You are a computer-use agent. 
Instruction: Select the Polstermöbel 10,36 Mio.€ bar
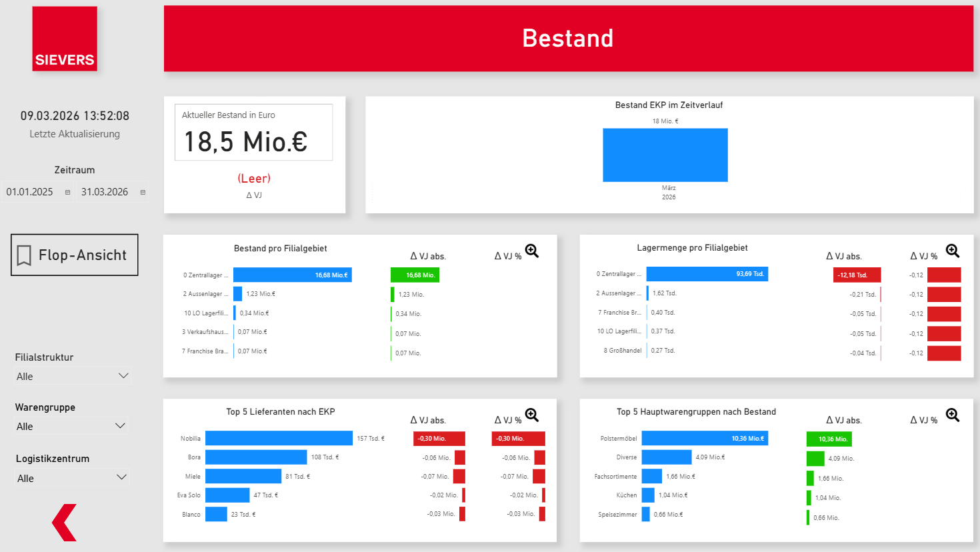(705, 438)
